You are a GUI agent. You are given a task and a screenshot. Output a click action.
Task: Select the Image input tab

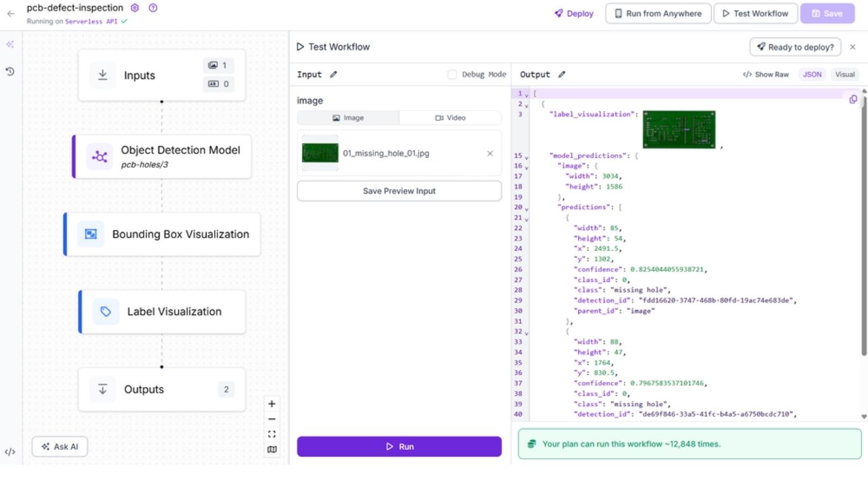point(348,118)
